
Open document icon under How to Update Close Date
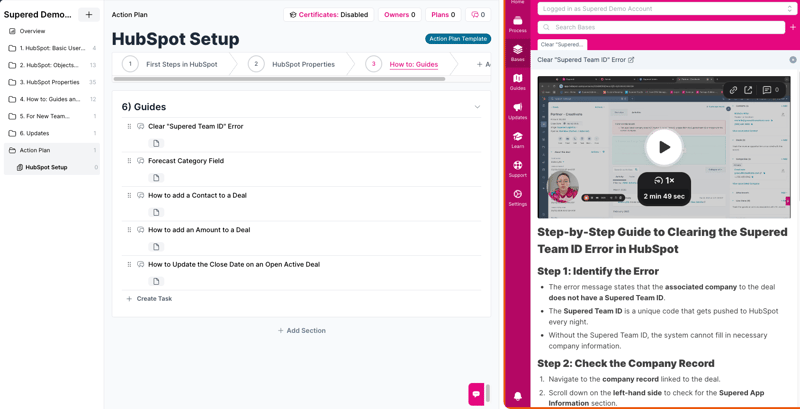pyautogui.click(x=156, y=282)
